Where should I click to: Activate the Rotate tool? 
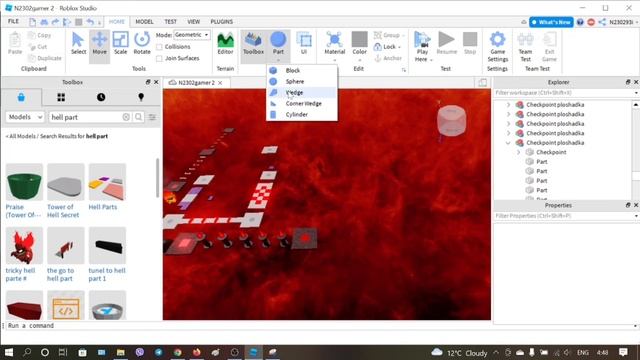pyautogui.click(x=142, y=43)
